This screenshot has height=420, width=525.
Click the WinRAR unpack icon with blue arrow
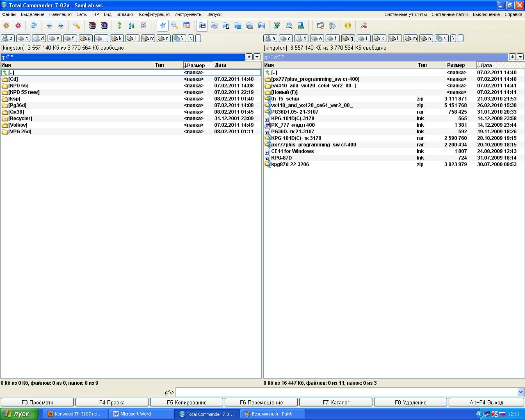[x=104, y=25]
